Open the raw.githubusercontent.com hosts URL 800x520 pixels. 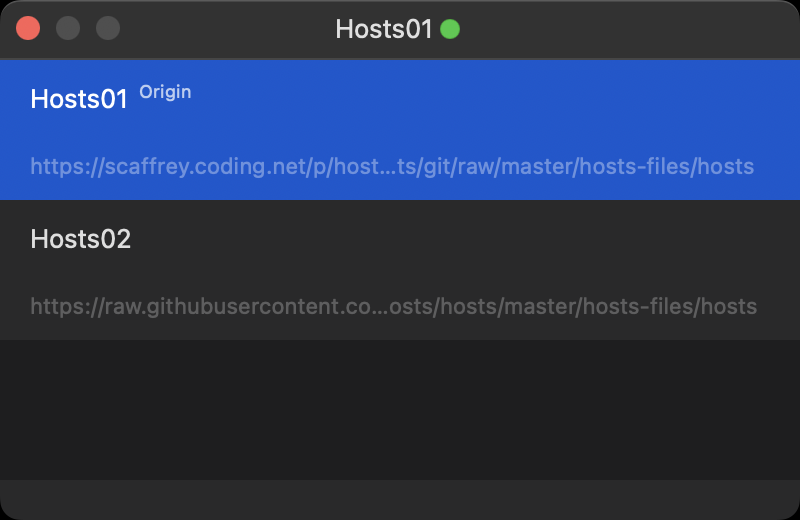393,306
